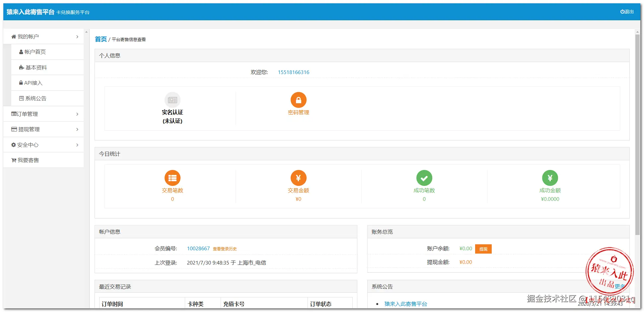Click the orange 交易金额 yen icon
The width and height of the screenshot is (644, 312).
(299, 178)
